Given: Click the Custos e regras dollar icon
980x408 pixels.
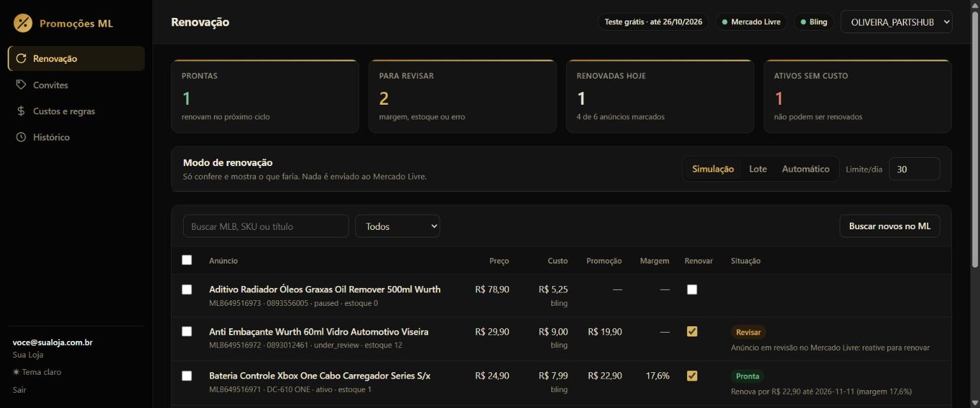Looking at the screenshot, I should (x=21, y=110).
